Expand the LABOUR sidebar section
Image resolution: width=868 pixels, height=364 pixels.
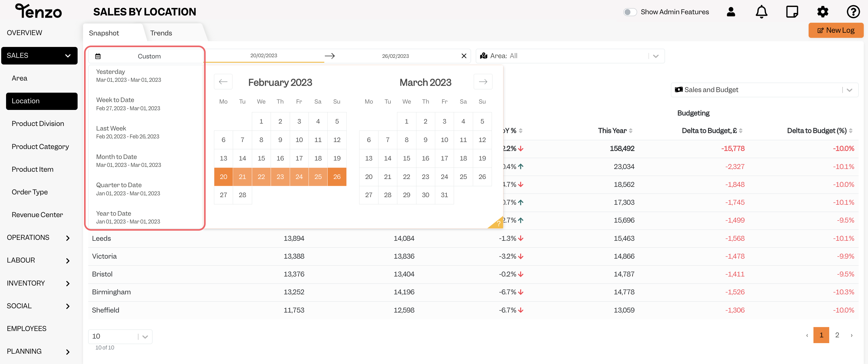click(68, 261)
